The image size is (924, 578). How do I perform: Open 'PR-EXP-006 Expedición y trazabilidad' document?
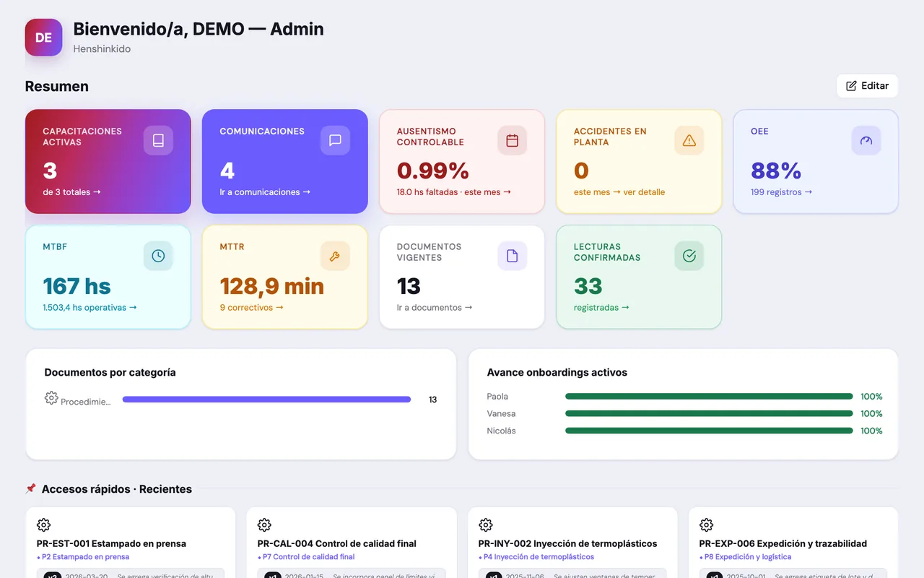point(783,543)
